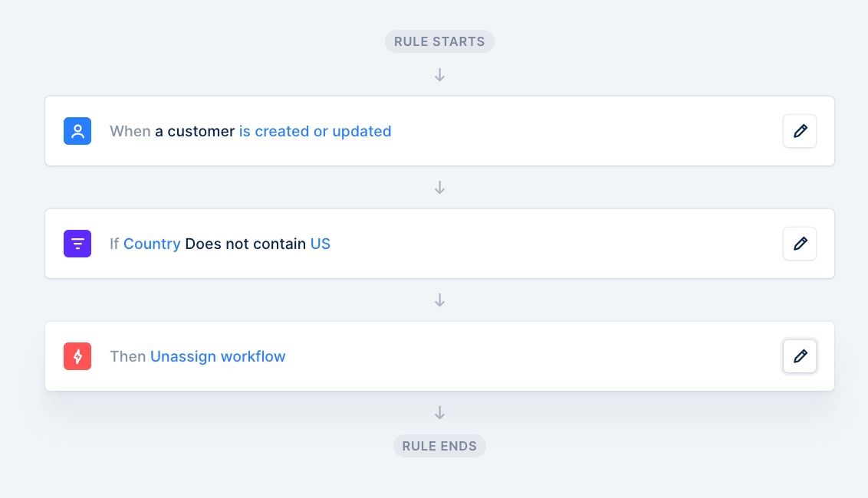Viewport: 868px width, 498px height.
Task: Open the 'is created or updated' link
Action: pos(315,131)
